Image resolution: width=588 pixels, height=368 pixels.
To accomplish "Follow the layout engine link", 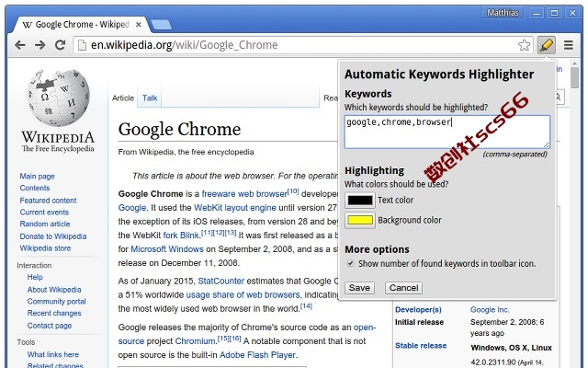I will point(250,208).
